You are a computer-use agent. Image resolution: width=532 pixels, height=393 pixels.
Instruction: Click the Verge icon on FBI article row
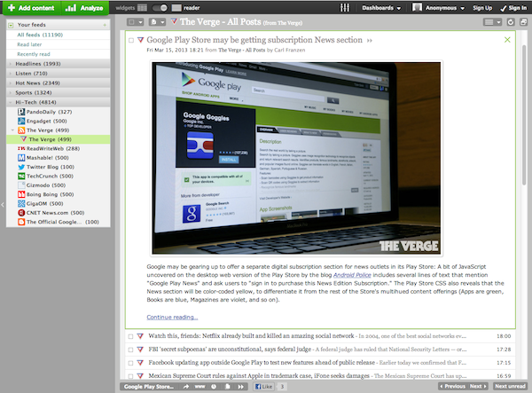[140, 350]
